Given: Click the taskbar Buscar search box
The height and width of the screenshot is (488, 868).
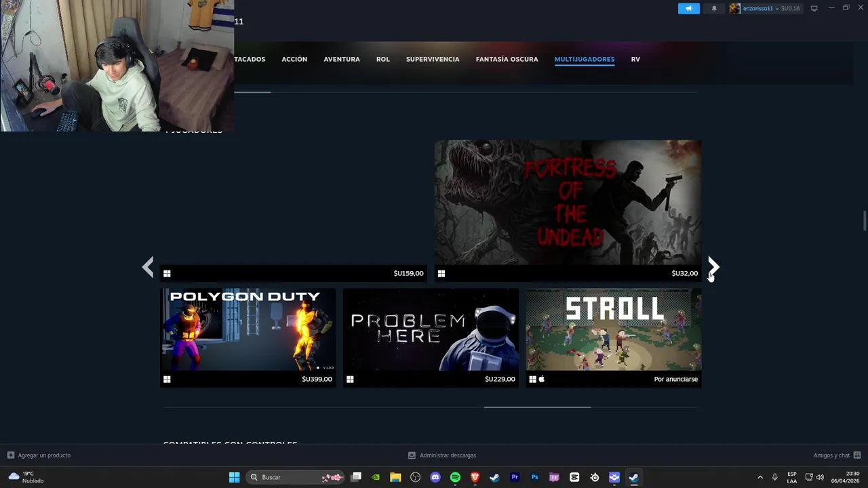Looking at the screenshot, I should (x=295, y=477).
